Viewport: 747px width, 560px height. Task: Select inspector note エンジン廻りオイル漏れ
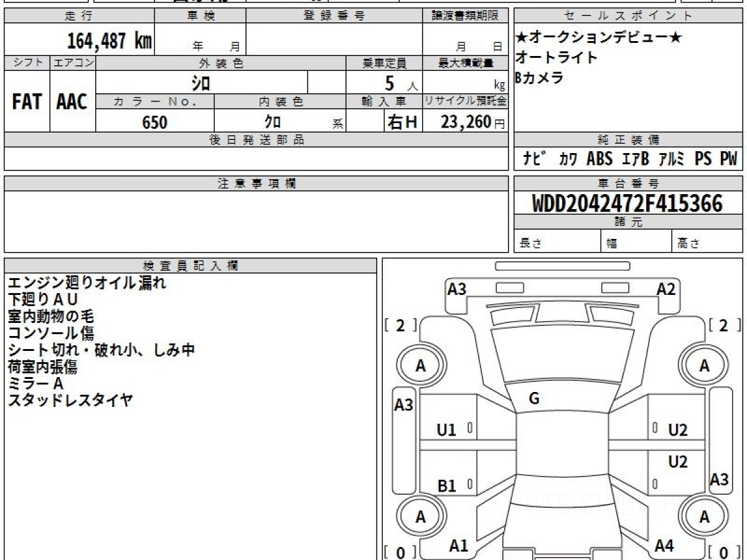(87, 282)
